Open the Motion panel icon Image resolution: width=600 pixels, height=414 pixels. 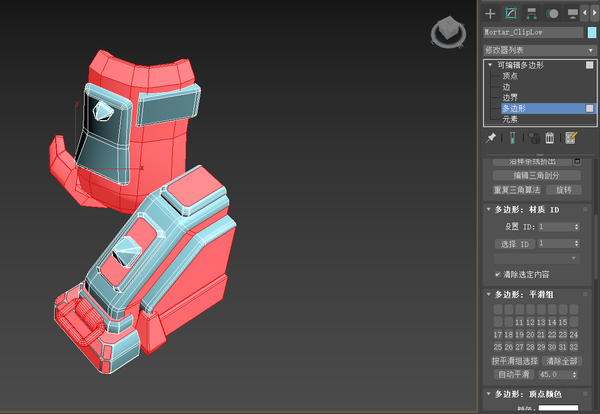point(552,14)
